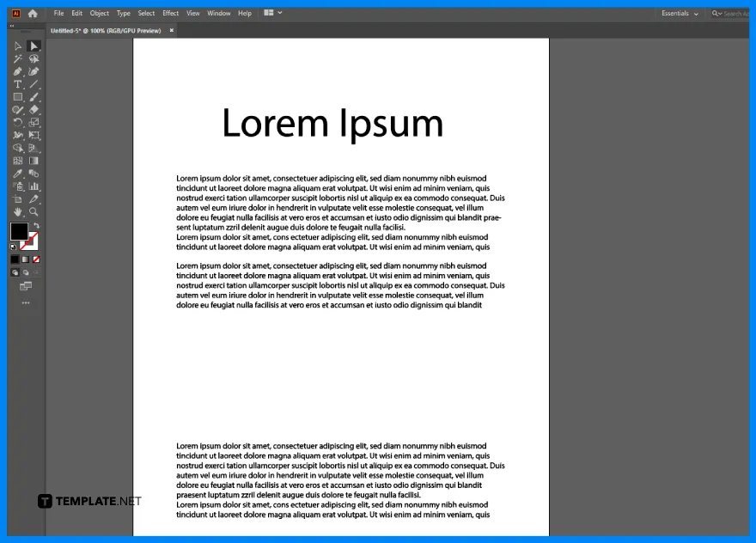Open the Effect menu
756x543 pixels.
[x=170, y=13]
